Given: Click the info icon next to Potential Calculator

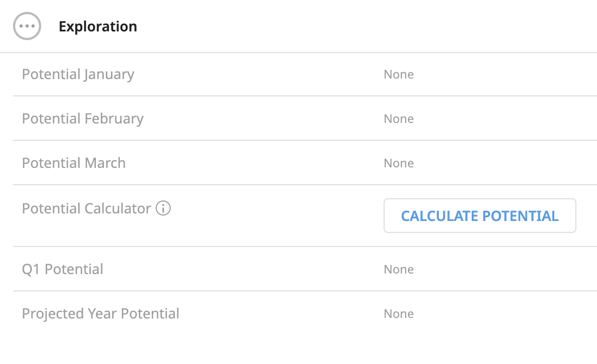Looking at the screenshot, I should 164,208.
